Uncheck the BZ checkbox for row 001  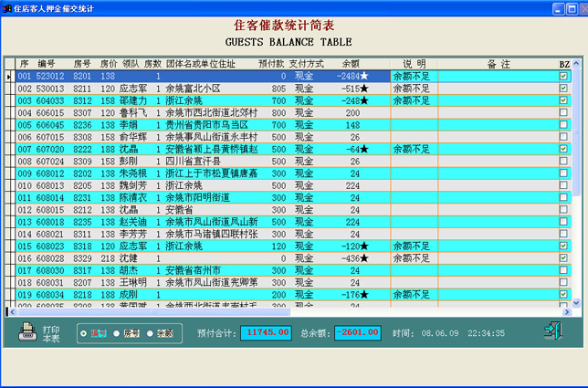(563, 77)
